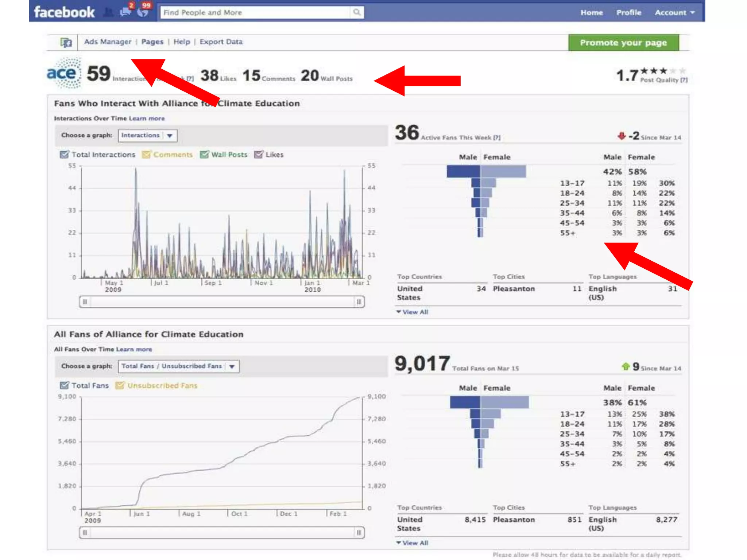Toggle Unsubscribed Fans checkbox

coord(120,385)
